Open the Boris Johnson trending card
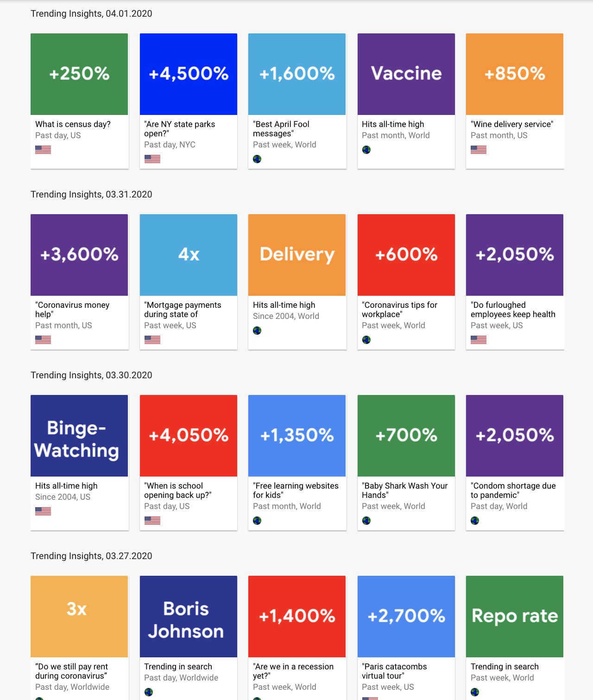The width and height of the screenshot is (593, 700). [x=188, y=616]
